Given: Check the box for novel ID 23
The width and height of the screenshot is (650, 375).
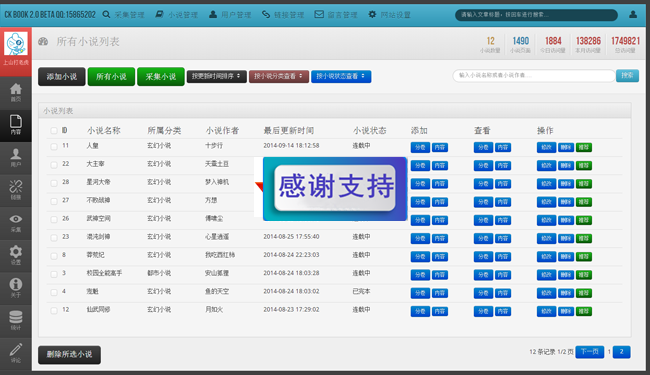Looking at the screenshot, I should (x=54, y=237).
